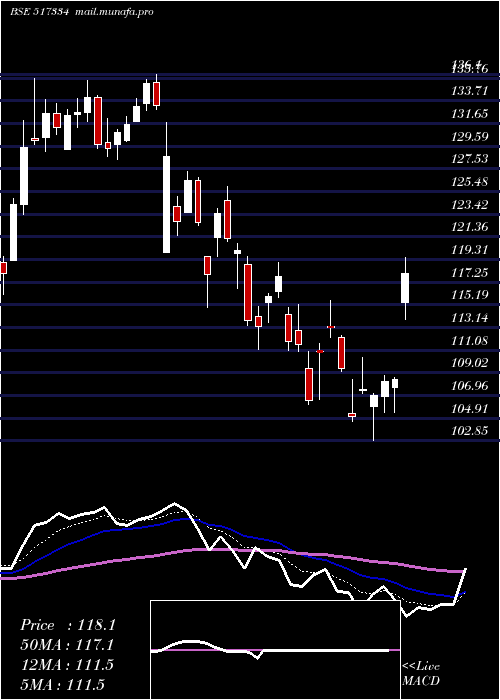Viewport: 500px width, 700px height.
Task: Click the MACD inset chart panel
Action: [275, 650]
